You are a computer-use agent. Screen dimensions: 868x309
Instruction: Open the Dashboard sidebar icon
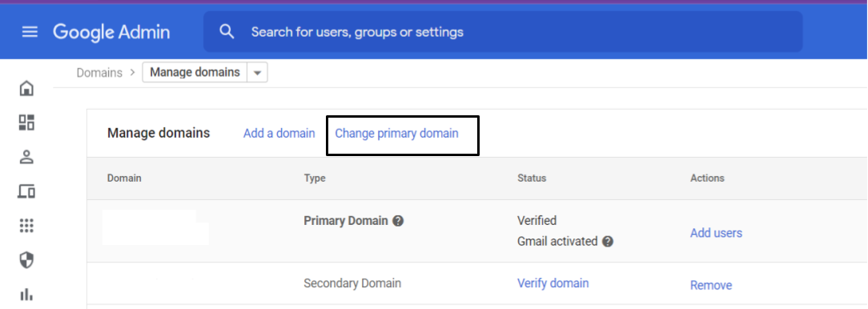tap(26, 122)
